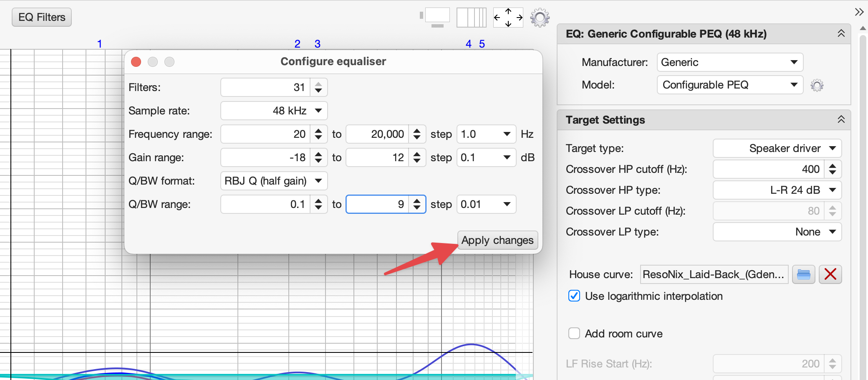This screenshot has width=868, height=380.
Task: Click the graph settings gear icon
Action: [540, 18]
